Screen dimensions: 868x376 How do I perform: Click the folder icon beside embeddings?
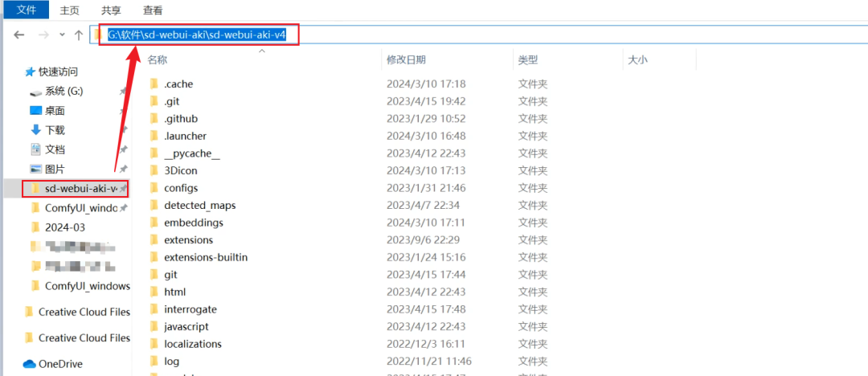[x=154, y=222]
